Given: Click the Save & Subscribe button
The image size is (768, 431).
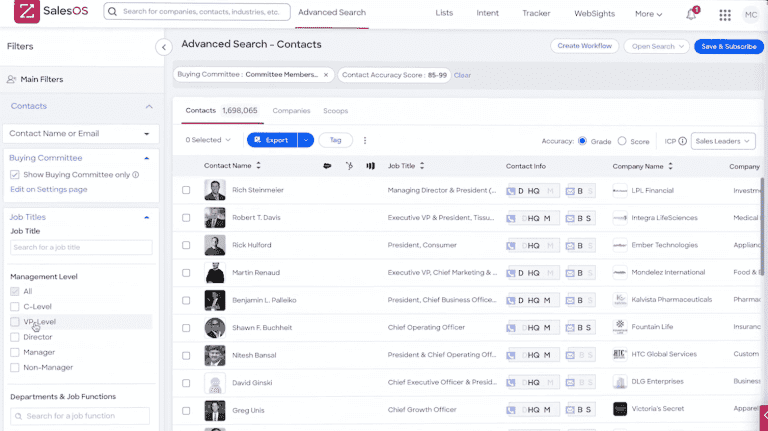Looking at the screenshot, I should point(729,47).
